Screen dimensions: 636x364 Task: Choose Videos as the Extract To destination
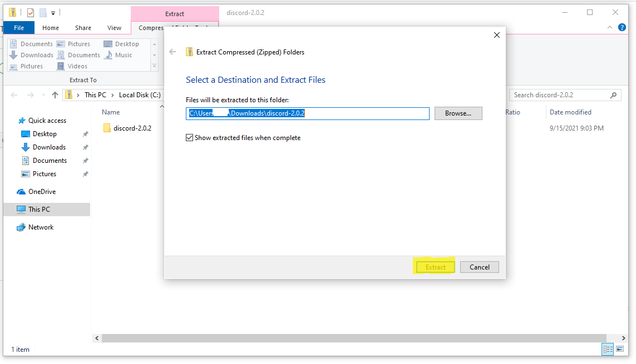pyautogui.click(x=72, y=66)
